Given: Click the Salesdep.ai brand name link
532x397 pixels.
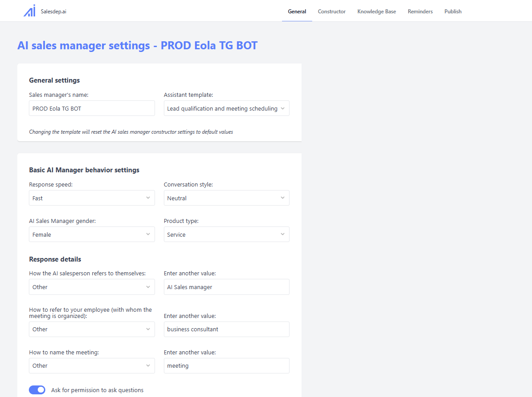Looking at the screenshot, I should pyautogui.click(x=53, y=12).
